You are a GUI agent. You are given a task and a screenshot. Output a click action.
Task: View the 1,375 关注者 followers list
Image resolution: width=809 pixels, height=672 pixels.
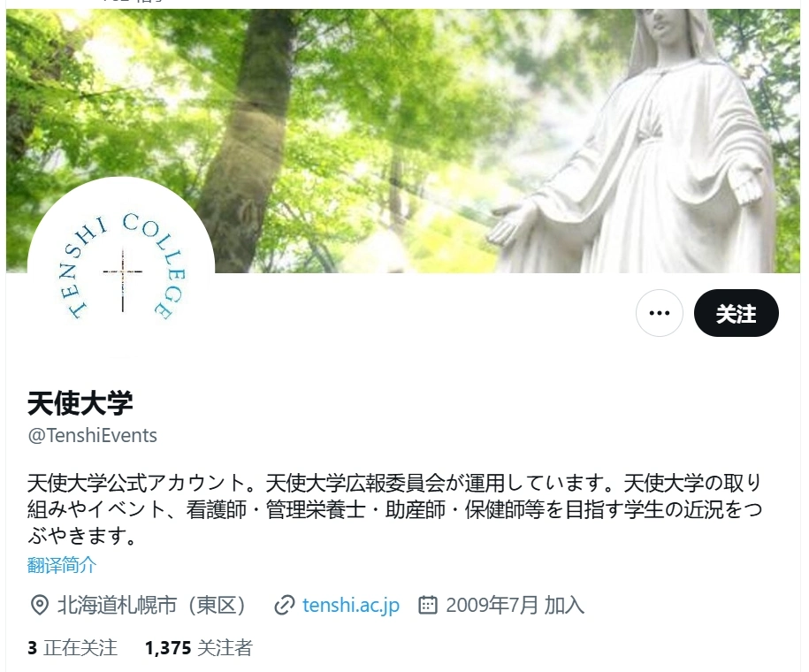tap(199, 648)
